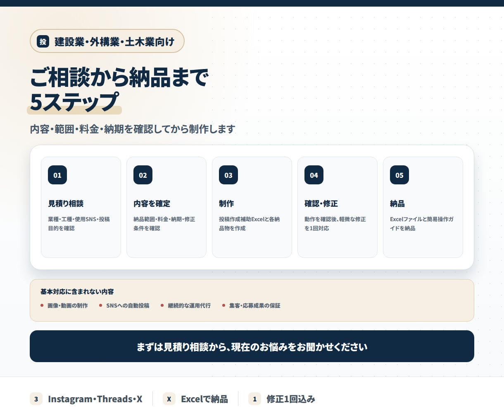504x420 pixels.
Task: Click the red bullet before 集客・応募成果の保証
Action: (x=224, y=305)
